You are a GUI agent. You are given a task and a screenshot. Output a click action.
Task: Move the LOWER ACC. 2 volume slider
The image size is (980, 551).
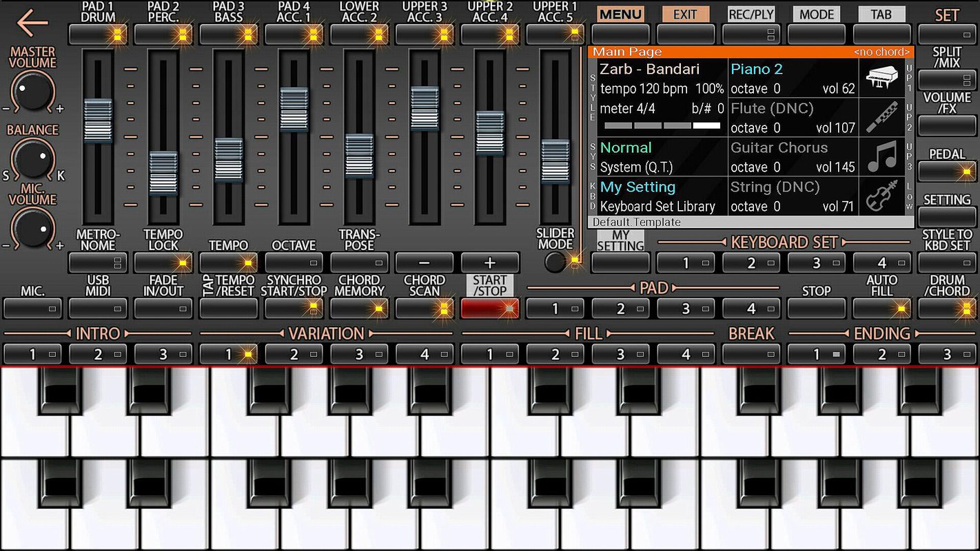click(x=360, y=156)
